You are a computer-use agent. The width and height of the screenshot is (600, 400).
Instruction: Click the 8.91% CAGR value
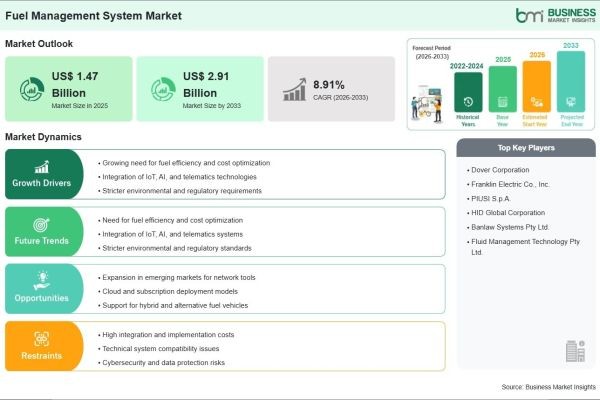329,85
